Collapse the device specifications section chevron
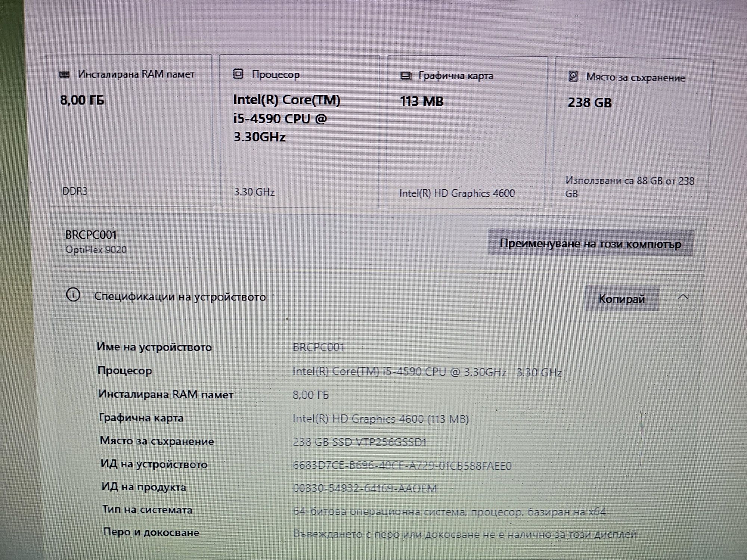 [x=683, y=297]
